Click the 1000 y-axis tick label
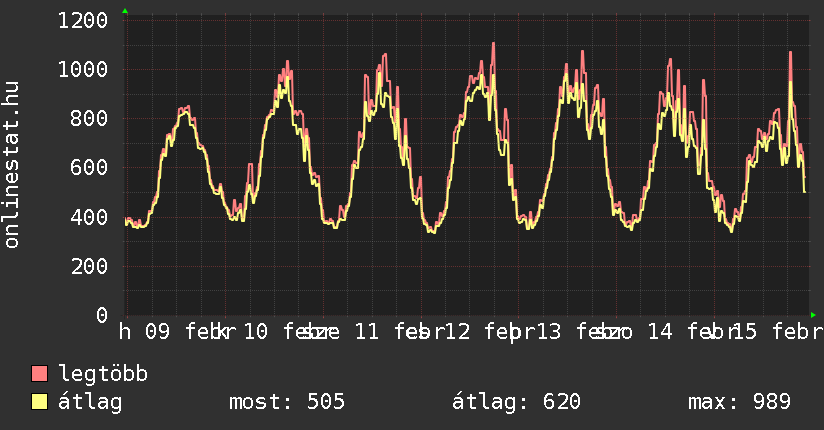Screen dimensions: 824x430 83,69
